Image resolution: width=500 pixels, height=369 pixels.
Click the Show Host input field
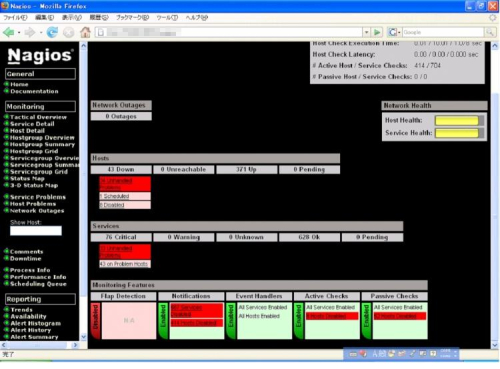36,231
